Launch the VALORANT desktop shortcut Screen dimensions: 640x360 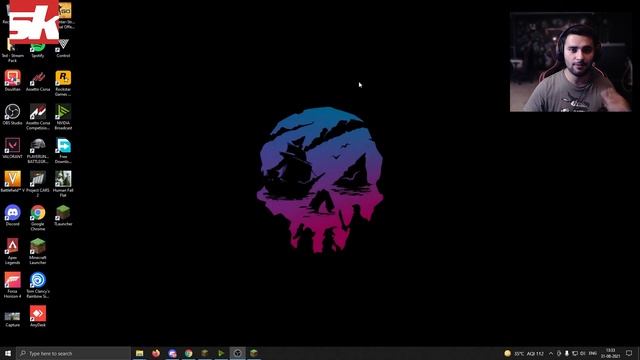tap(13, 148)
